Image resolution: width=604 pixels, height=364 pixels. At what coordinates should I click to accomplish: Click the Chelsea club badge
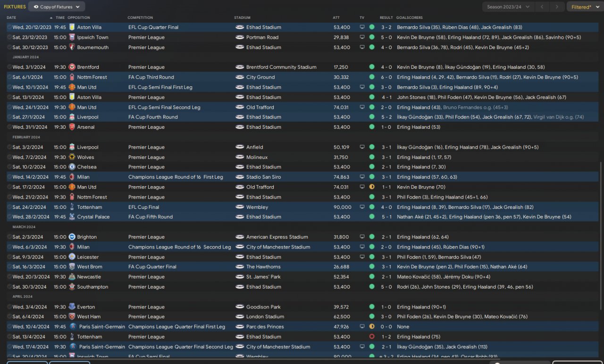(x=72, y=167)
